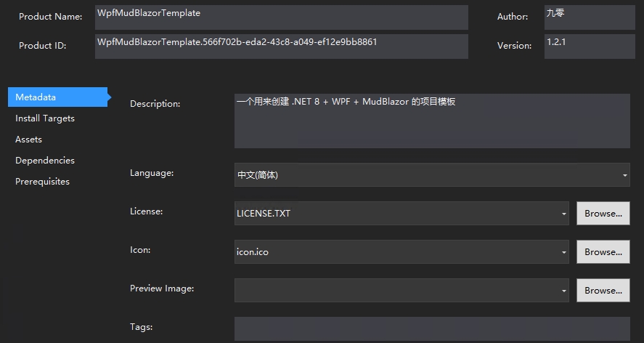Expand the License dropdown arrow
The width and height of the screenshot is (644, 343).
(564, 214)
